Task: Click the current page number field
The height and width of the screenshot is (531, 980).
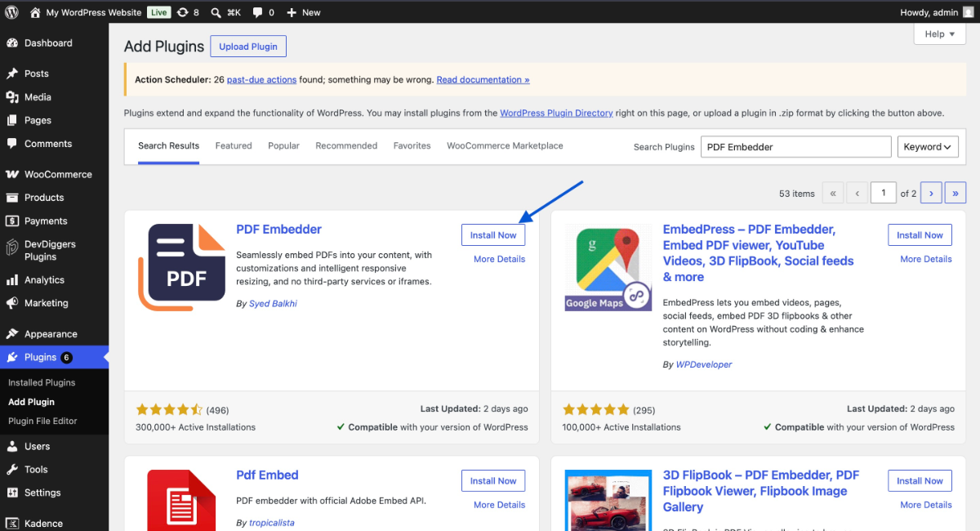Action: (883, 194)
